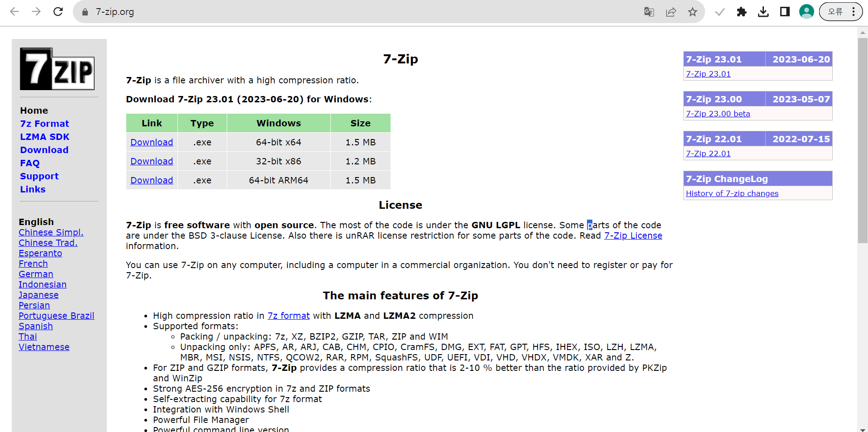Click the scrollbar up arrow
The height and width of the screenshot is (432, 868).
863,32
